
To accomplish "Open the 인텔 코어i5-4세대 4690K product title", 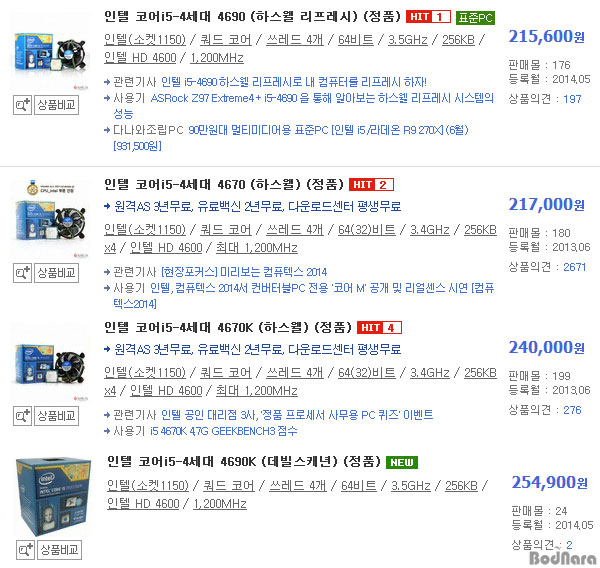I will [x=243, y=462].
